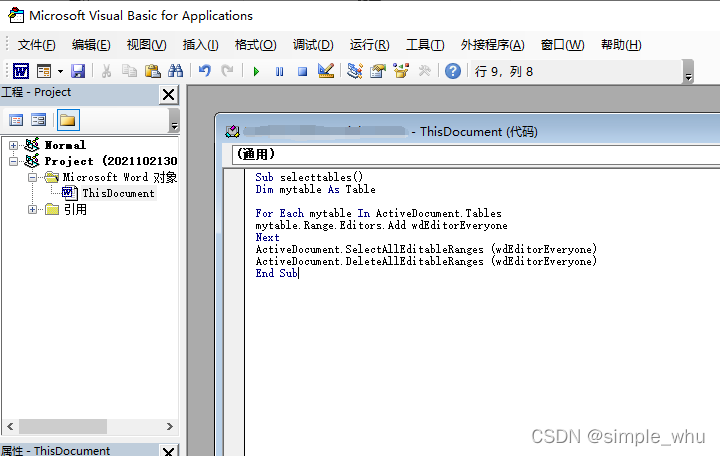
Task: Click the 'Dim mytable As Table' line
Action: pyautogui.click(x=315, y=189)
